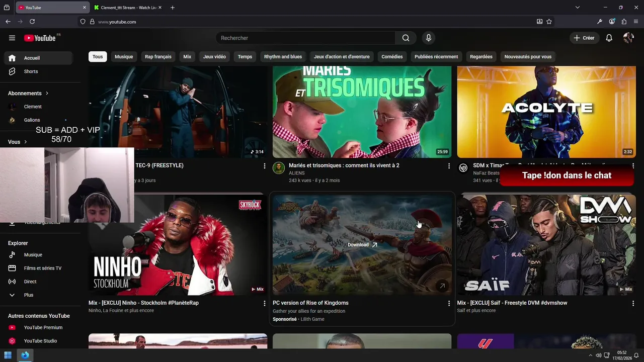This screenshot has height=362, width=644.
Task: Open the list-all-tabs dropdown arrow
Action: pos(578,8)
